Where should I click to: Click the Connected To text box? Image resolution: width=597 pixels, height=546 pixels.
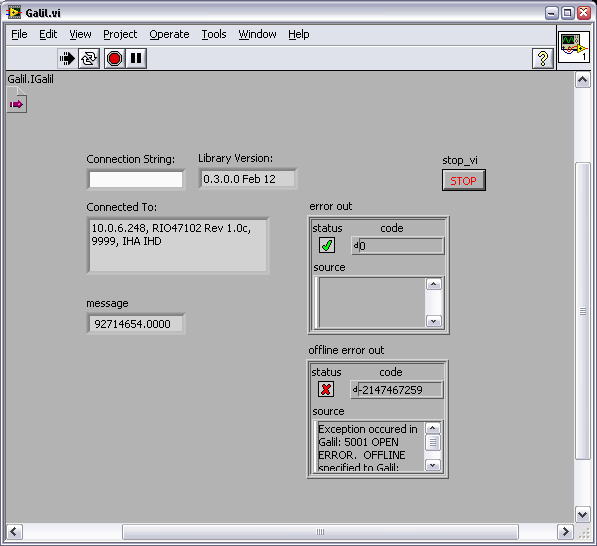click(178, 246)
